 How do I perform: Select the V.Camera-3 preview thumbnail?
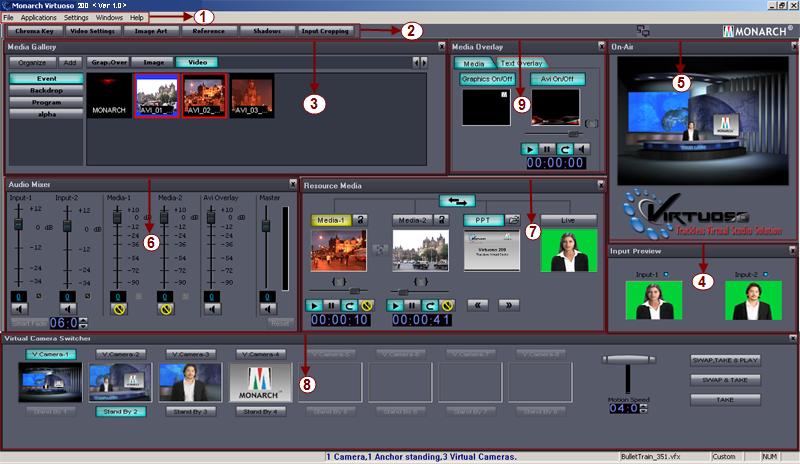[x=191, y=382]
